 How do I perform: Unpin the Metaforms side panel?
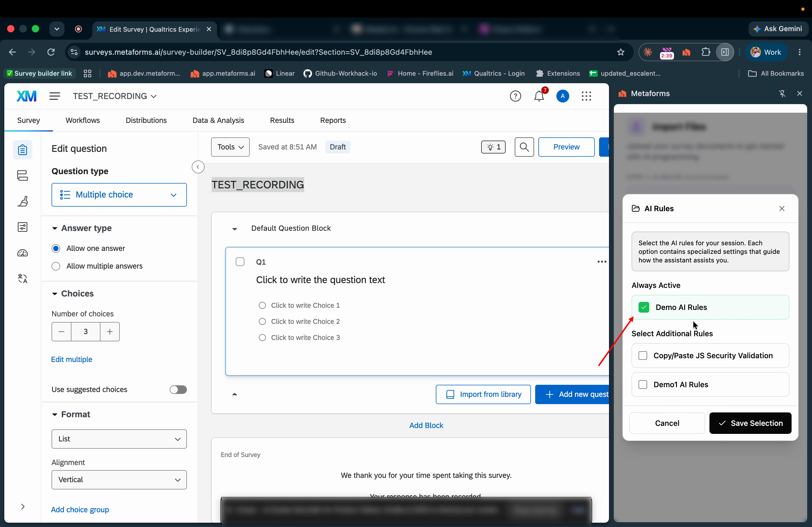[782, 93]
